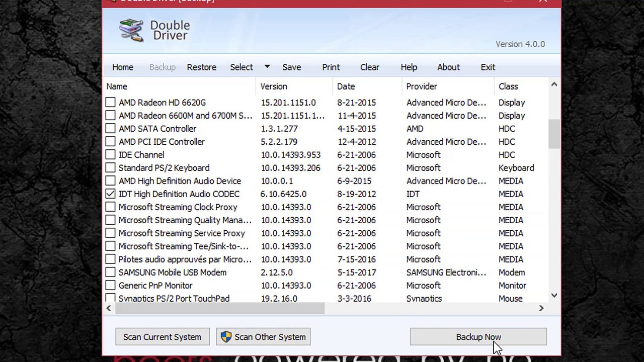Click the Select menu item
644x362 pixels.
coord(242,67)
